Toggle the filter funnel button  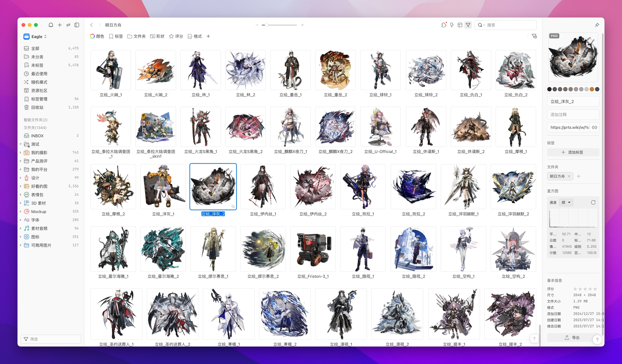point(468,25)
